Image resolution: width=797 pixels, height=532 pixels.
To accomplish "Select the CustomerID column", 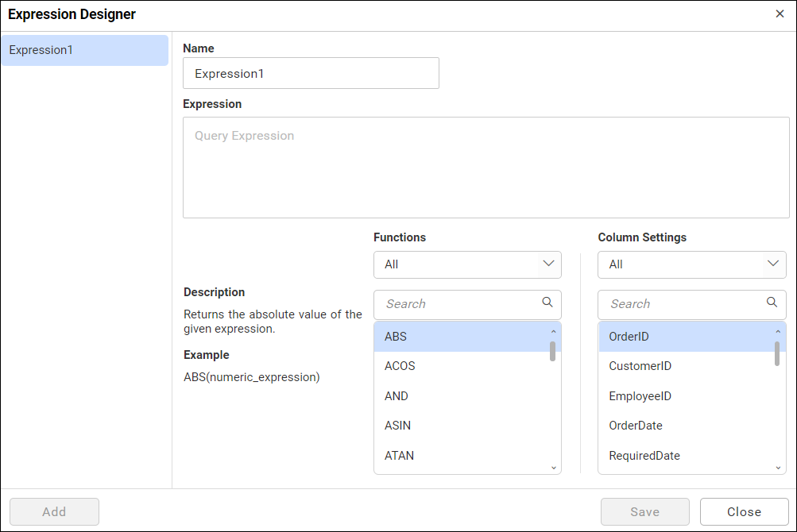I will [x=640, y=366].
